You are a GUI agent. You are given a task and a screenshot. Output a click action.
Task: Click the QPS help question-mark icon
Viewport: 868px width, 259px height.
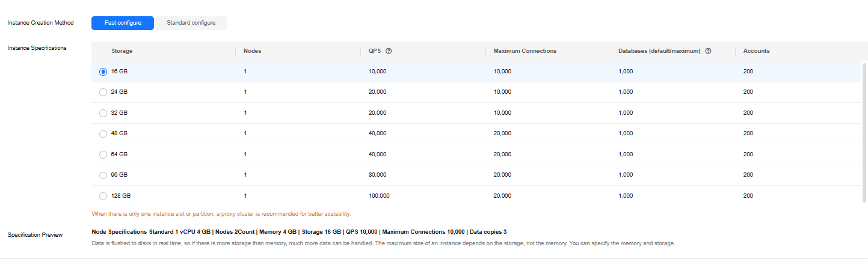click(389, 51)
